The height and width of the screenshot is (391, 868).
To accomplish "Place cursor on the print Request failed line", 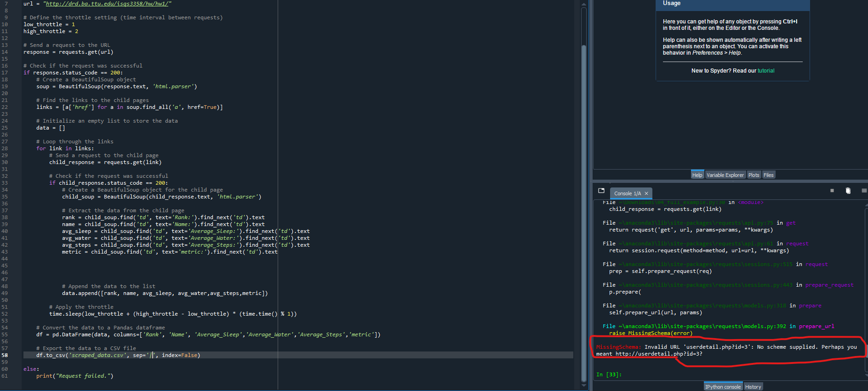I will click(74, 376).
